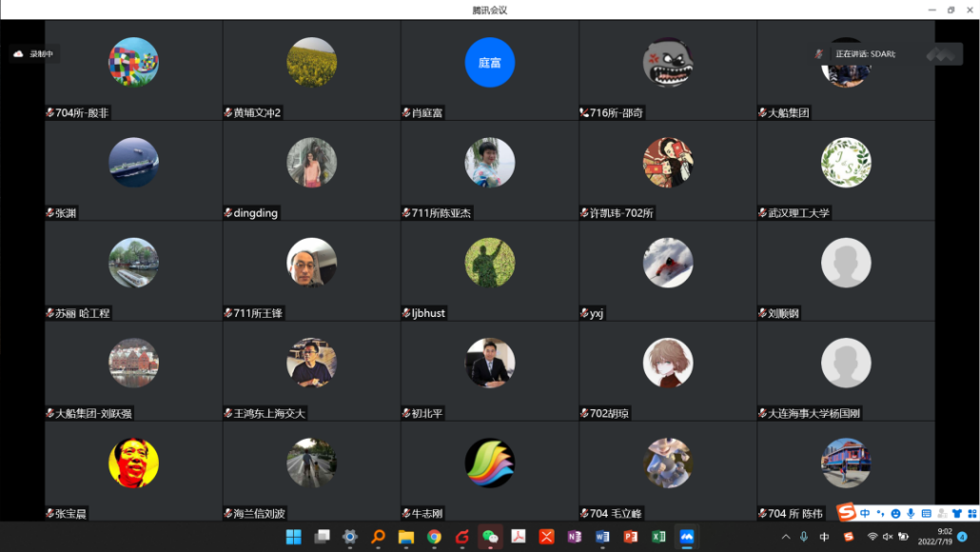This screenshot has width=980, height=552.
Task: Click muted mic icon beside 武汉理工大学
Action: pos(762,213)
